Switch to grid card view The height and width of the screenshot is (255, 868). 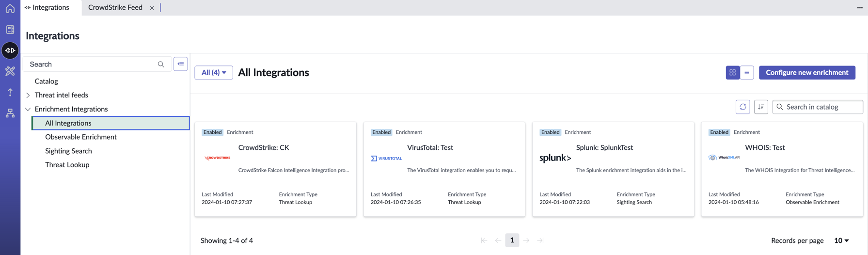(732, 73)
